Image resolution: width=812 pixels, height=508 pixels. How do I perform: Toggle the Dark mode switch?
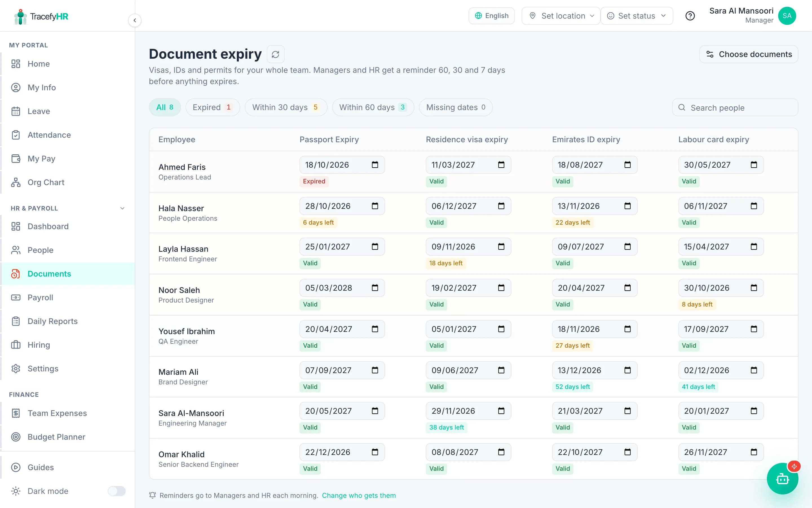116,491
